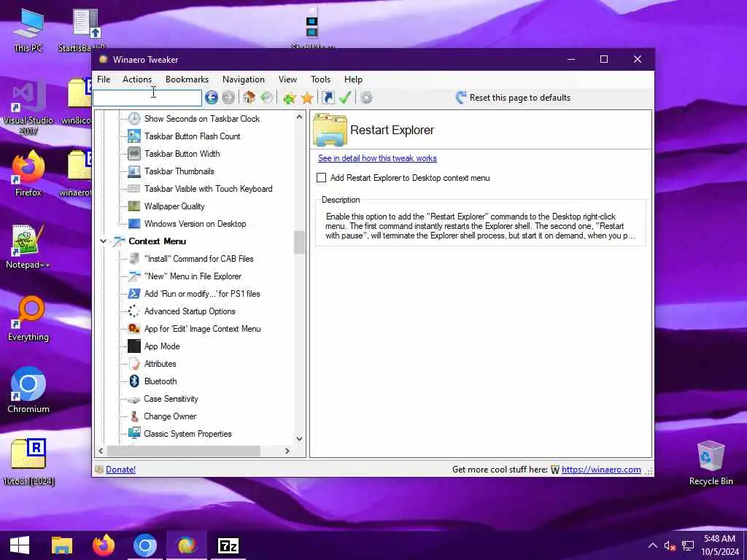Select Taskbar Thumbnails item
The height and width of the screenshot is (560, 747).
(x=179, y=171)
